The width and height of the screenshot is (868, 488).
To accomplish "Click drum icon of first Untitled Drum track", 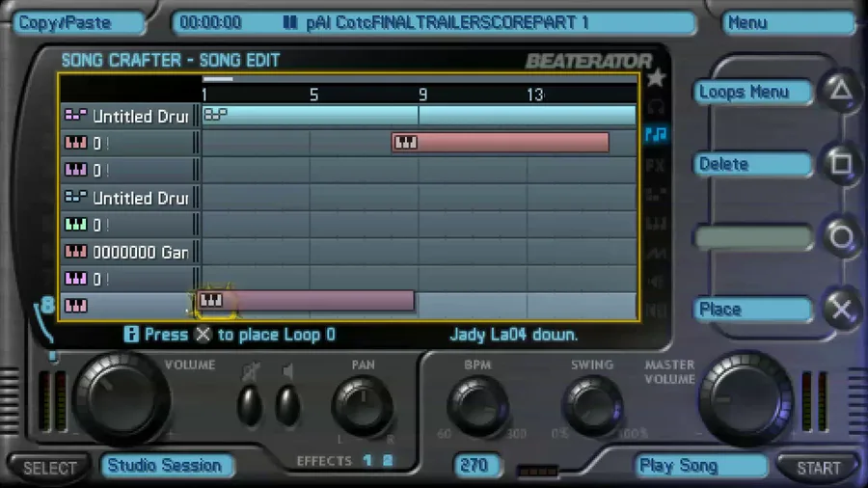I will pos(76,116).
